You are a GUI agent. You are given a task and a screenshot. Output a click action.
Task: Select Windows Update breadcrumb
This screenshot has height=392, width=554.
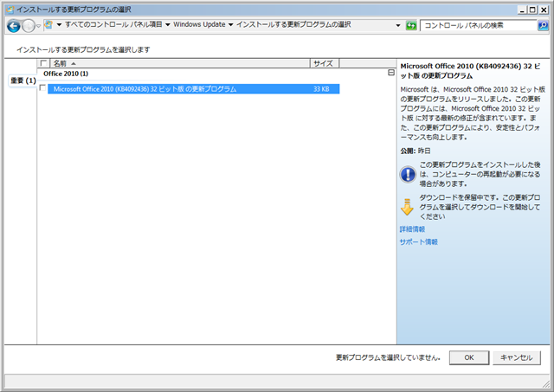point(199,24)
